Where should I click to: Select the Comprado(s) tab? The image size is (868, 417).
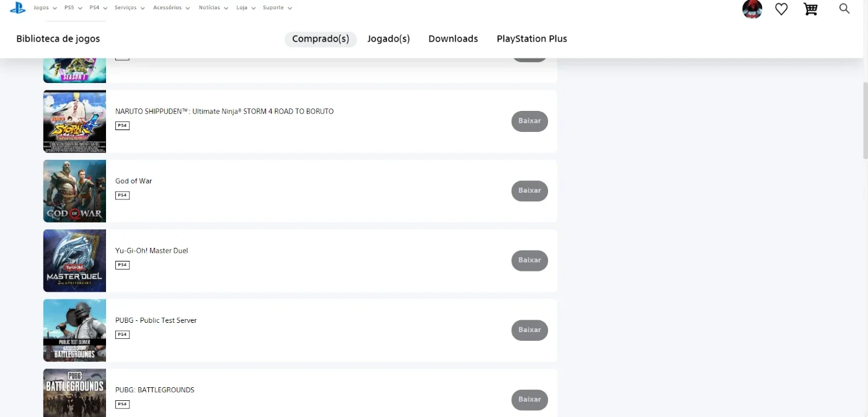(321, 39)
